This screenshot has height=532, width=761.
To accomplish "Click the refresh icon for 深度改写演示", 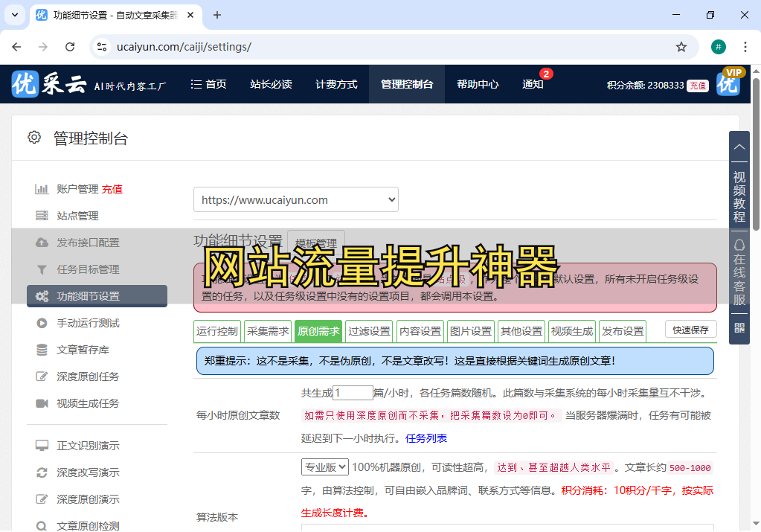I will tap(42, 472).
